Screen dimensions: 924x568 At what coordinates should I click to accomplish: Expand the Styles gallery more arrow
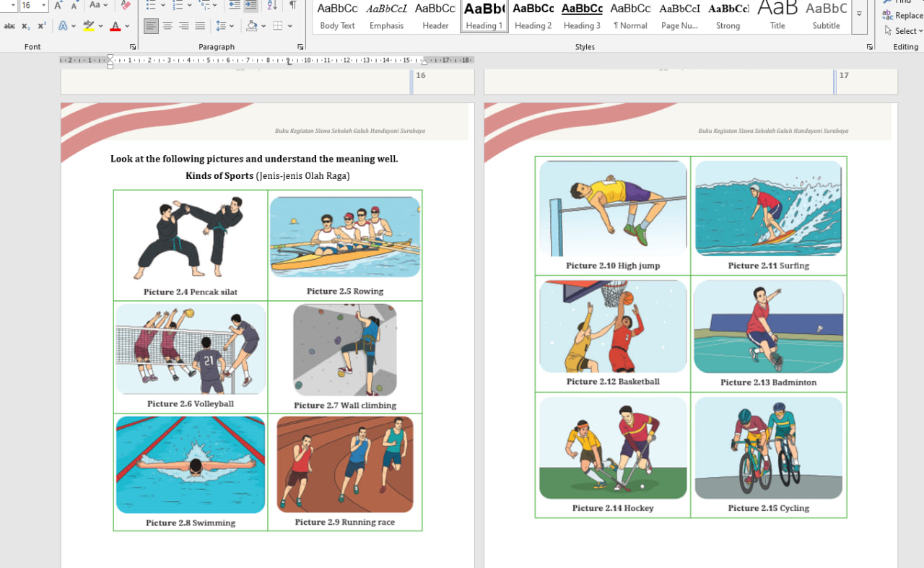859,14
